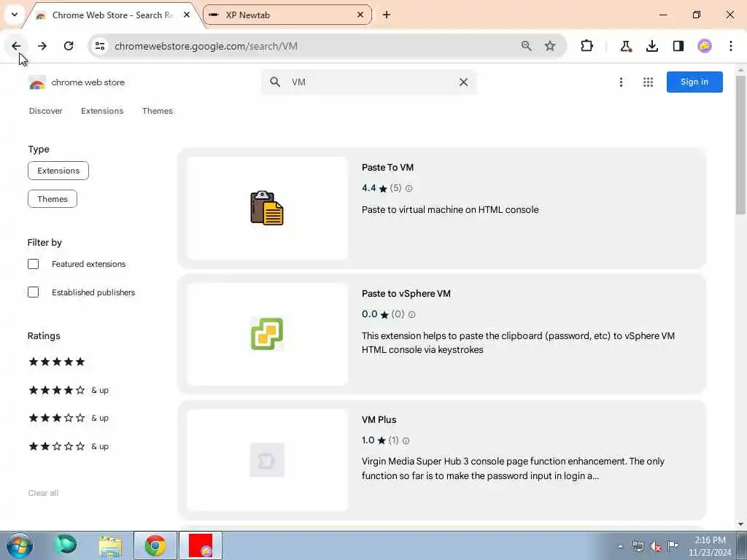Open the Windows Start button
Screen dimensions: 747x560
point(20,545)
